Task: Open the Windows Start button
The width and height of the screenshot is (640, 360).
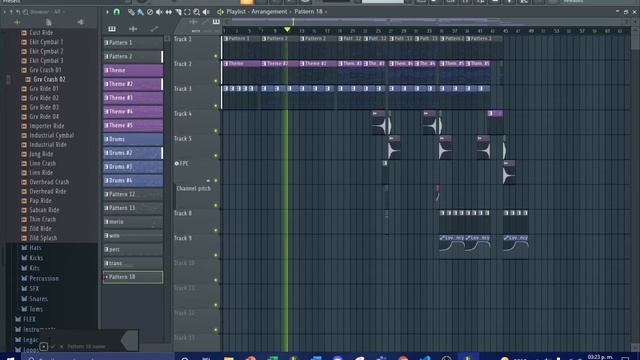Action: click(x=10, y=358)
